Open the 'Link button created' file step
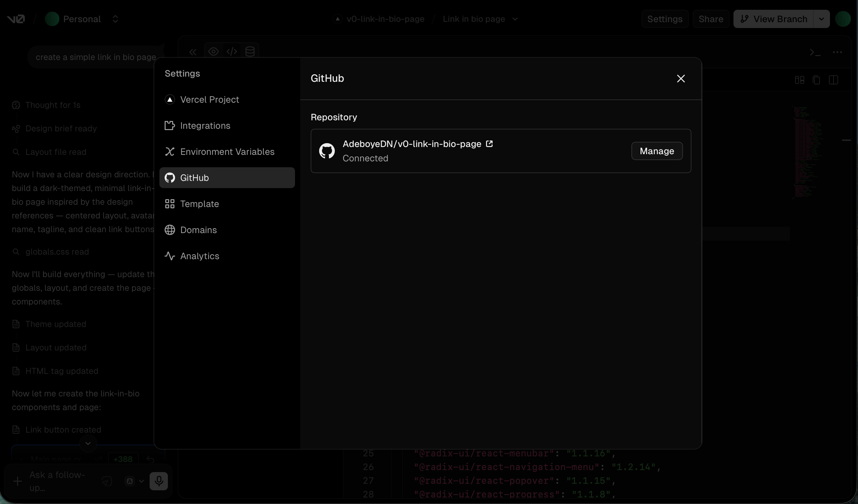 coord(56,430)
